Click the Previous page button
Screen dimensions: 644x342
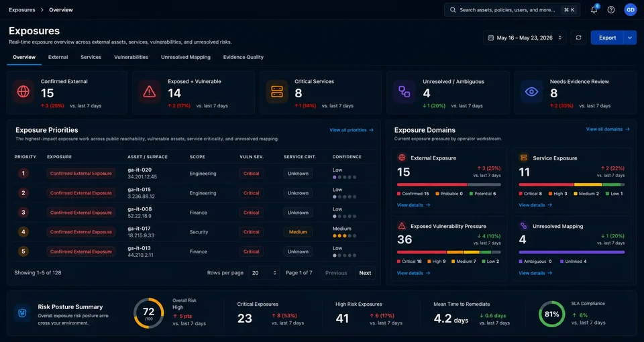pos(336,273)
